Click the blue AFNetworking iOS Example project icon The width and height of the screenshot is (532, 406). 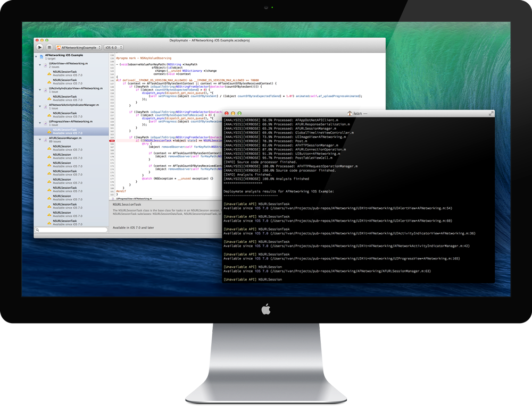[x=41, y=57]
